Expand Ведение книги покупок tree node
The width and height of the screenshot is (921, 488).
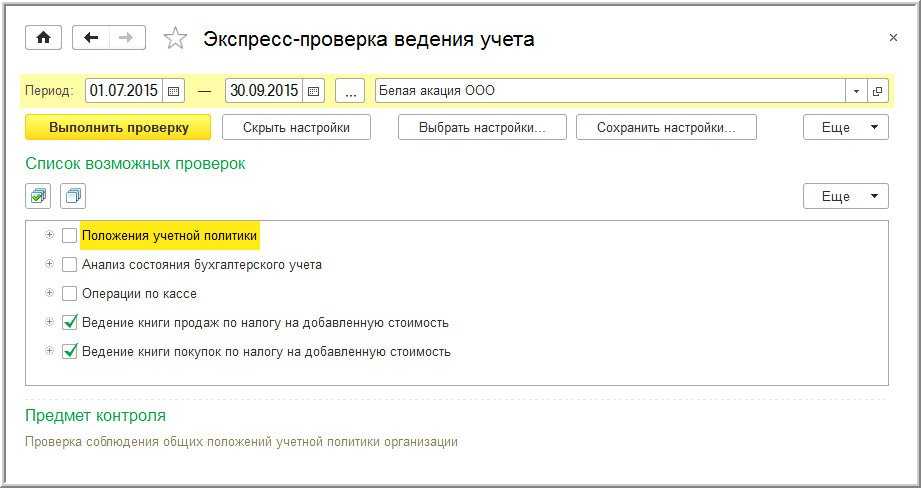pos(49,351)
